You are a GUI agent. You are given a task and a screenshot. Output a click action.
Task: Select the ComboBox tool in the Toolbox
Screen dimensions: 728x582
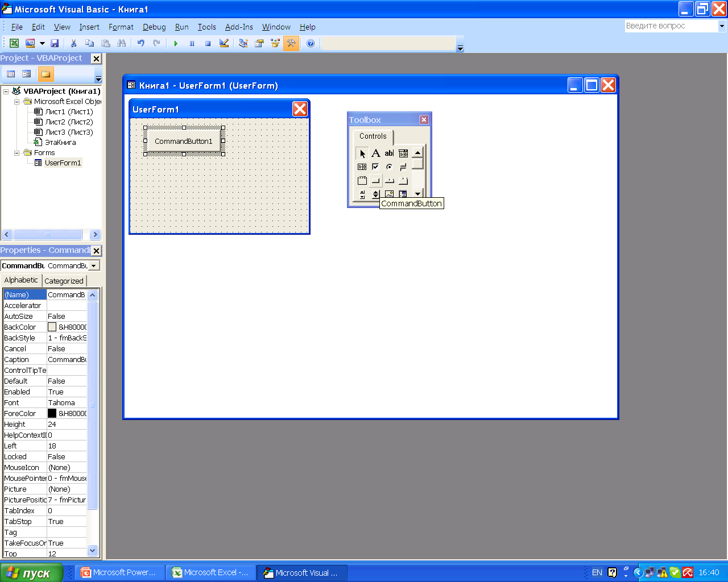click(403, 153)
